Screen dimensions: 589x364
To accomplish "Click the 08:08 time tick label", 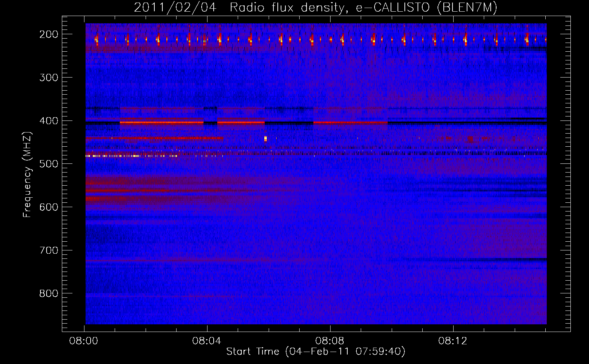I will coord(330,341).
